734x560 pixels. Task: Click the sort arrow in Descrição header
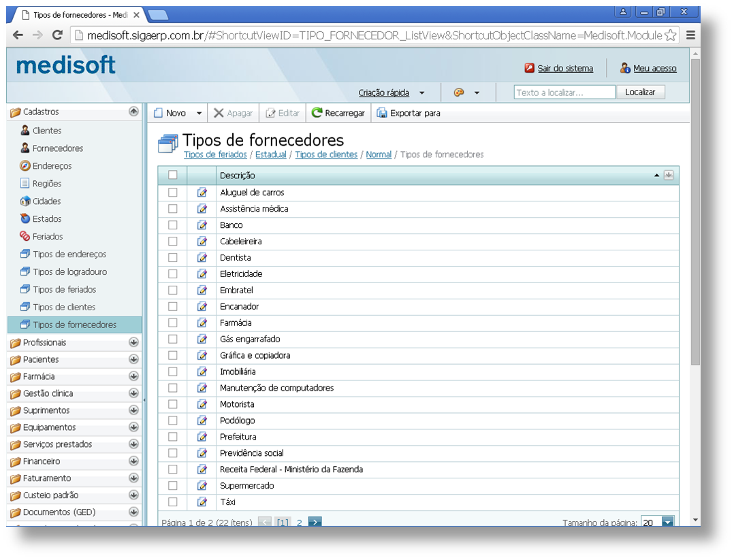657,176
